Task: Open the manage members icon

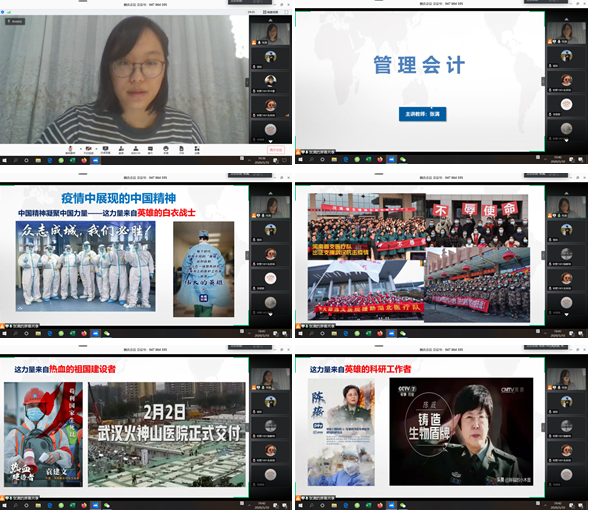Action: coord(136,150)
